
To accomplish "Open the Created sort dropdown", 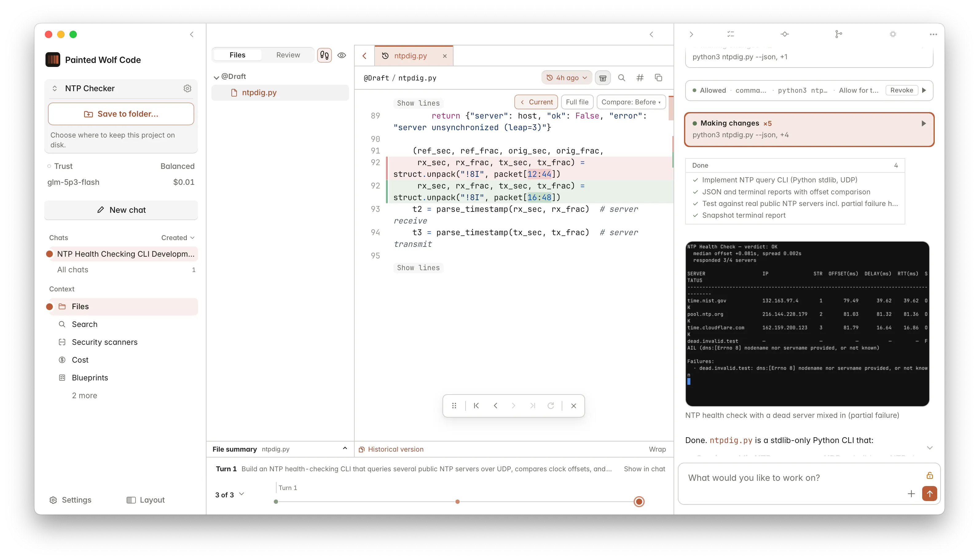I will click(178, 238).
